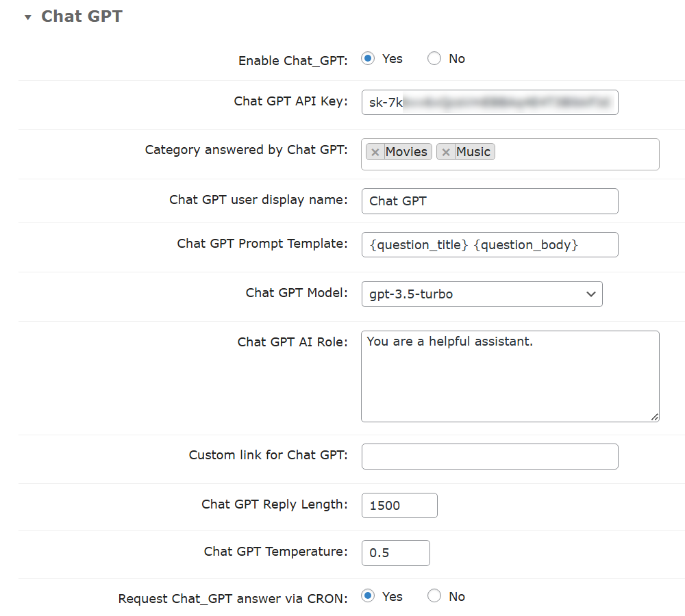Click the AI Role textarea resize handle
Screen dimensions: 685x616
pos(654,418)
